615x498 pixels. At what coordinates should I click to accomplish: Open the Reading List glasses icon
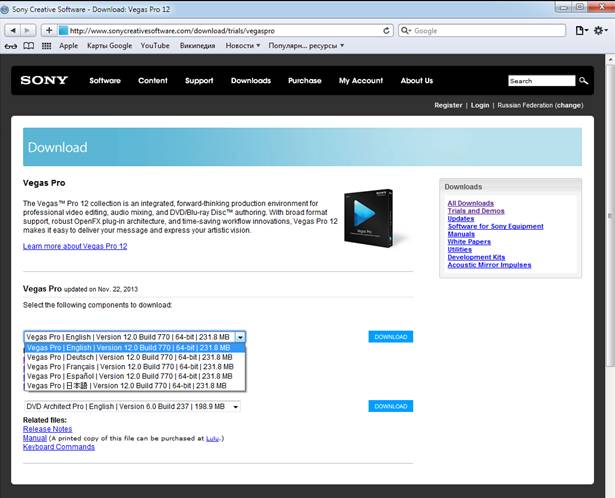pyautogui.click(x=11, y=46)
